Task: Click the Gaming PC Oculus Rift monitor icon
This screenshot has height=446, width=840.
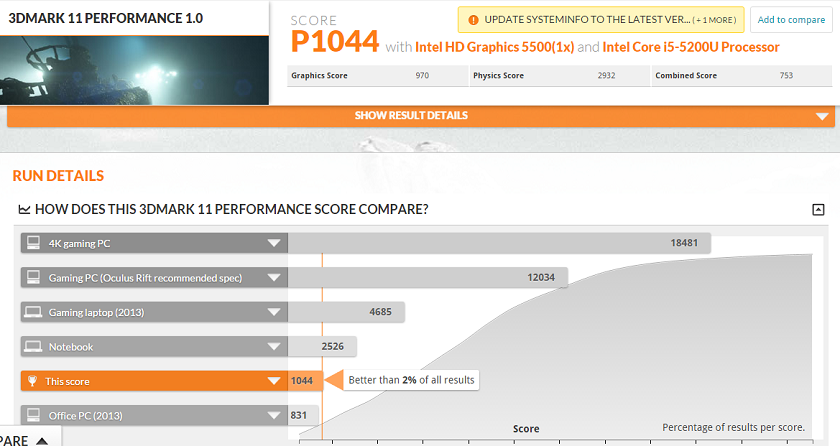Action: point(33,277)
